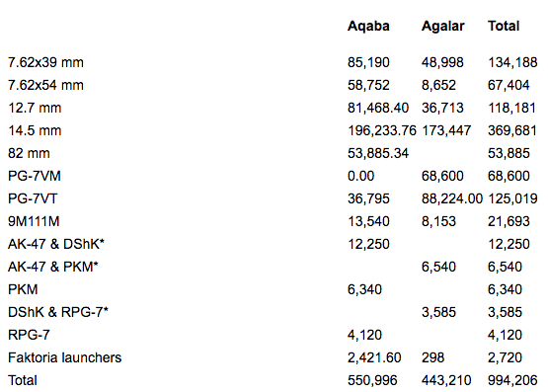Select the 82 mm row label
This screenshot has height=392, width=548.
[29, 154]
